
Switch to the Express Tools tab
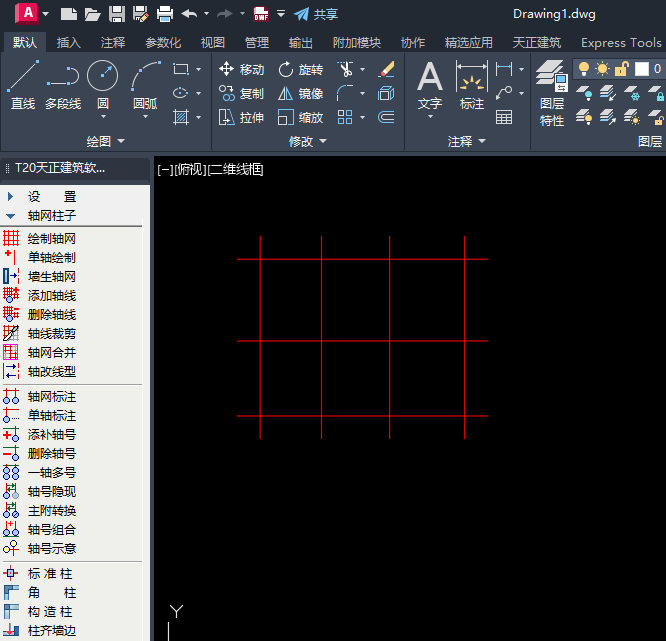(621, 43)
